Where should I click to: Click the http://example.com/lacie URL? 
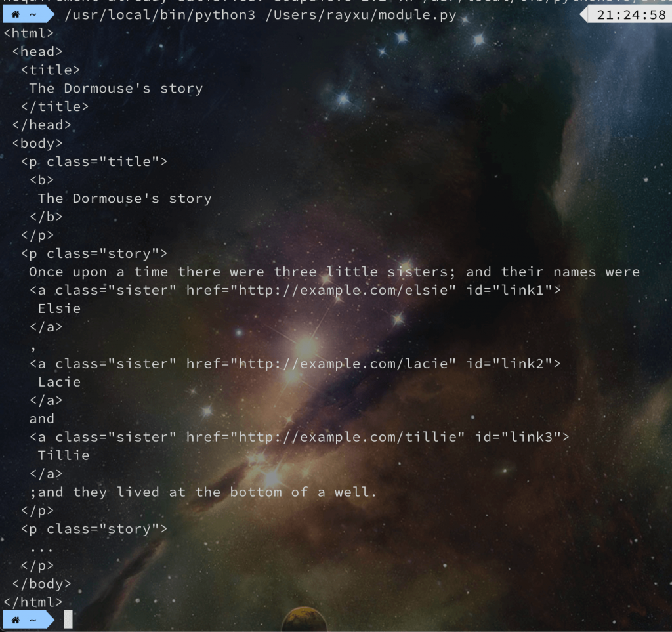pos(342,364)
